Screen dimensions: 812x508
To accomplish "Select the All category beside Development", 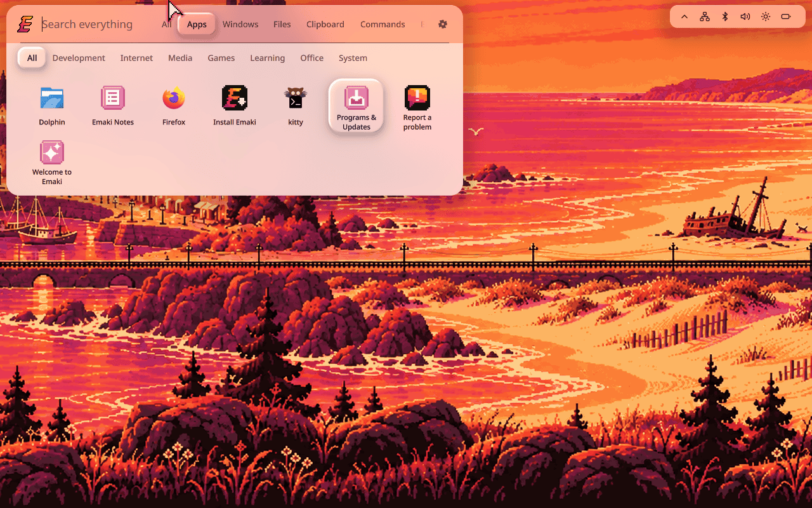I will (x=32, y=58).
